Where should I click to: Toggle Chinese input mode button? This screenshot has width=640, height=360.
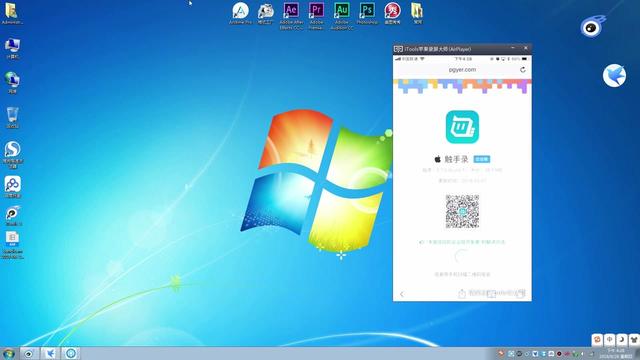pyautogui.click(x=609, y=339)
